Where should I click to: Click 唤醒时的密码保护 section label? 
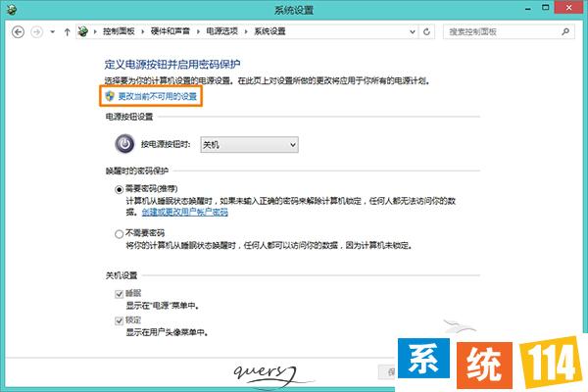pos(137,171)
